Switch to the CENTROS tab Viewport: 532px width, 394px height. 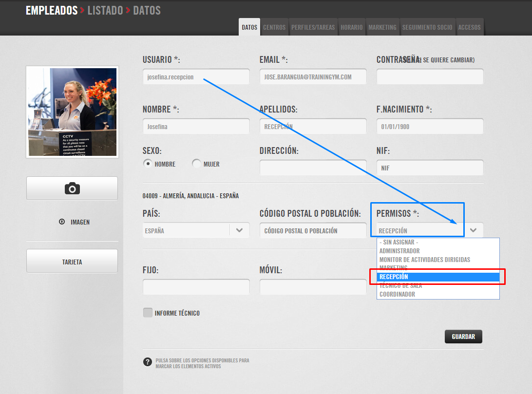[274, 27]
